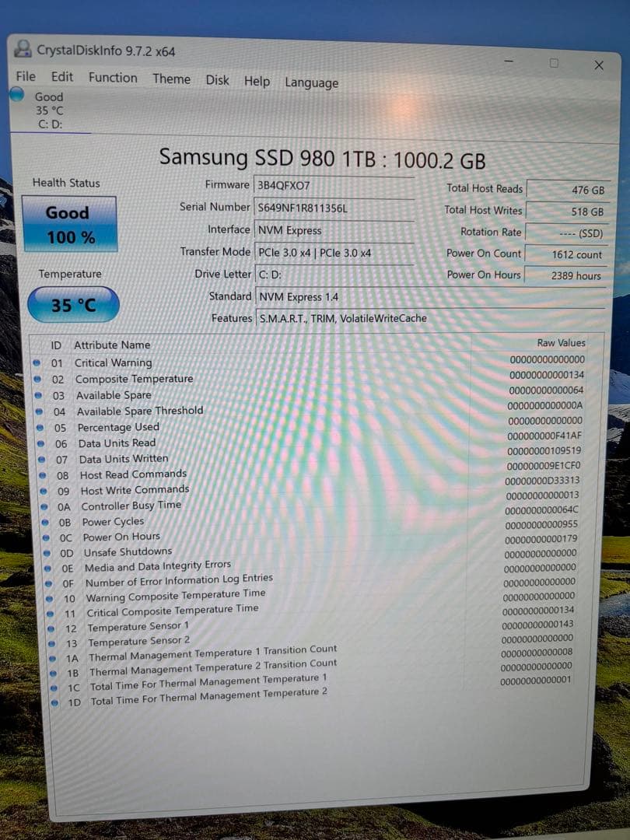Click the status dot of Unsafe Shutdowns row
Viewport: 630px width, 840px height.
coord(47,553)
